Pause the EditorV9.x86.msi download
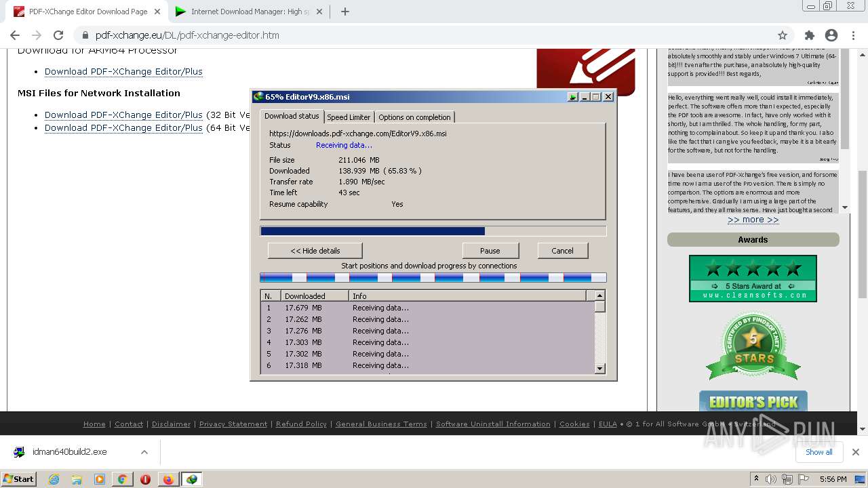This screenshot has height=488, width=868. [x=490, y=251]
